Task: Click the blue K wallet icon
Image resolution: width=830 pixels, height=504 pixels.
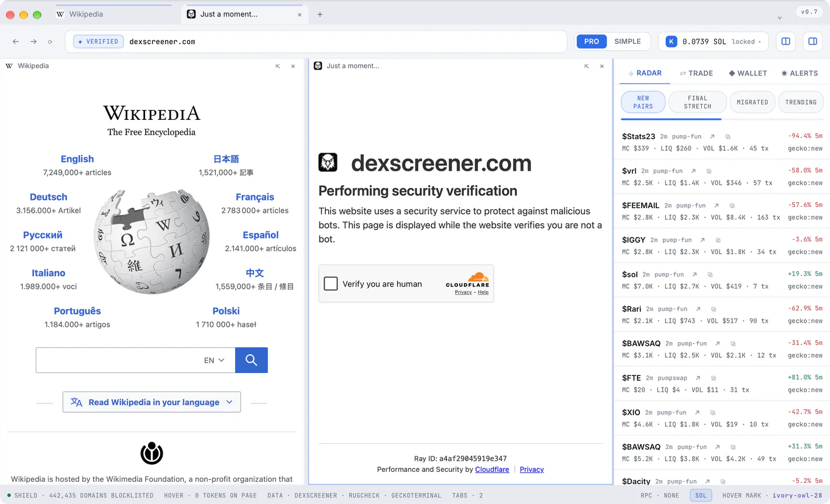Action: coord(671,42)
